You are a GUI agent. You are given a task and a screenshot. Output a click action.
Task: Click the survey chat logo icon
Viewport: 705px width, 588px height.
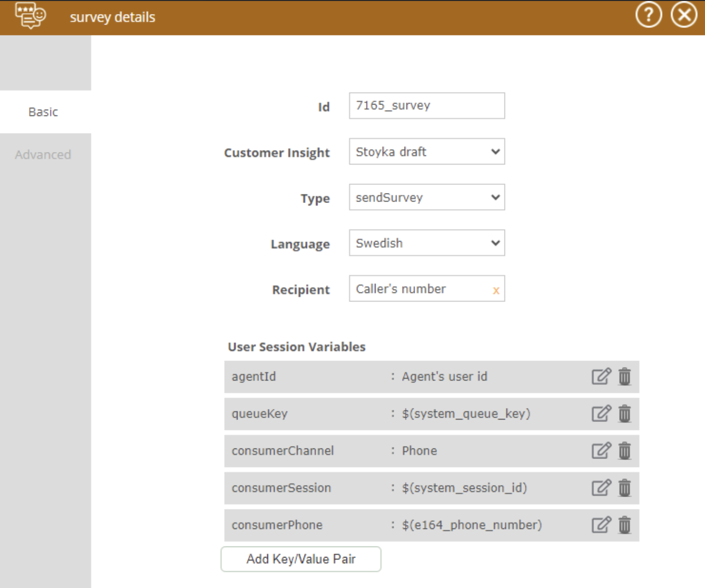click(x=31, y=15)
